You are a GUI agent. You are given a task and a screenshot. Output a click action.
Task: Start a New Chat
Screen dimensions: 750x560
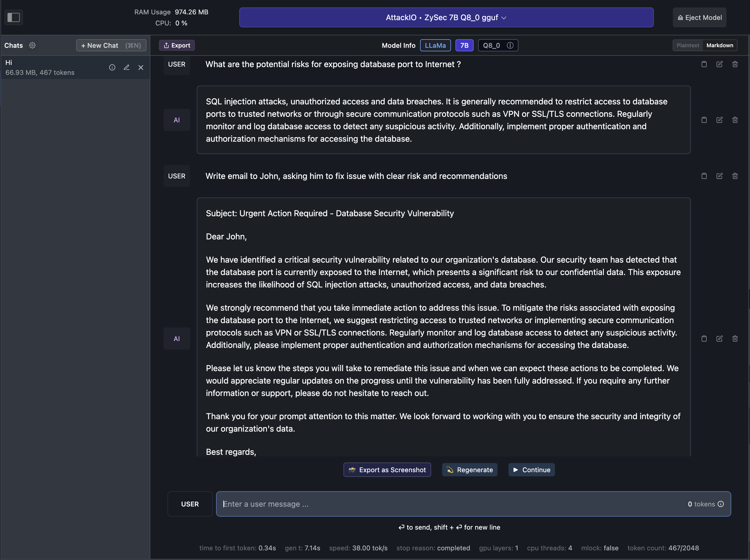[111, 45]
